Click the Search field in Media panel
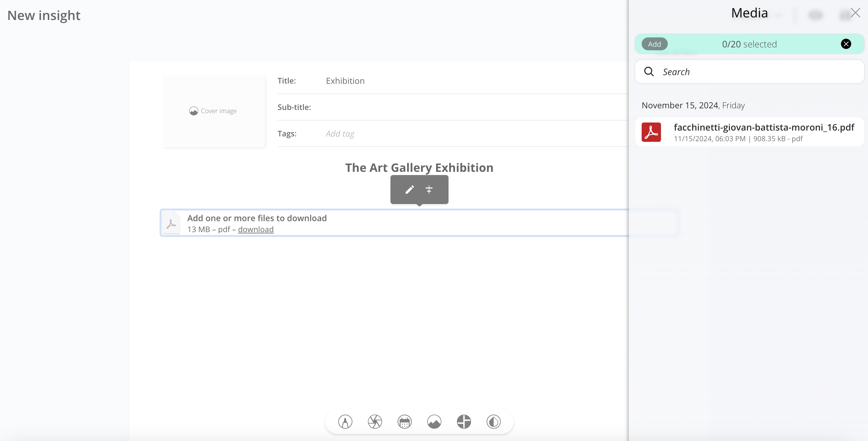Image resolution: width=868 pixels, height=441 pixels. (x=749, y=72)
